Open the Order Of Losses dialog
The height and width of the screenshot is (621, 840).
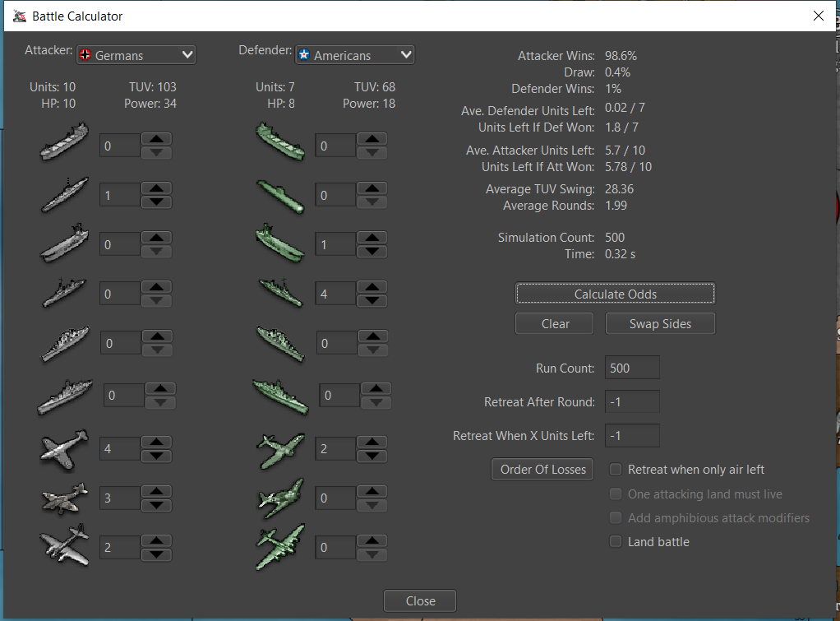tap(542, 470)
